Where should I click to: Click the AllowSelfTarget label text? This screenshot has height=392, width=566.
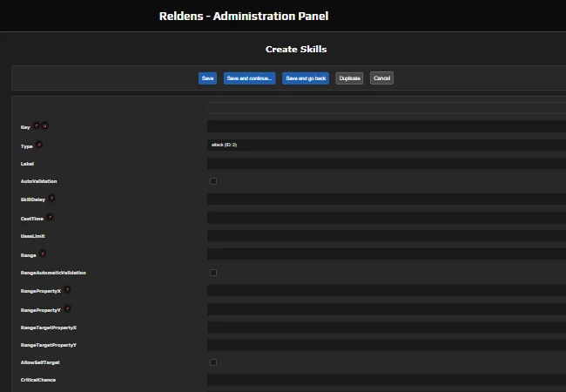(40, 362)
